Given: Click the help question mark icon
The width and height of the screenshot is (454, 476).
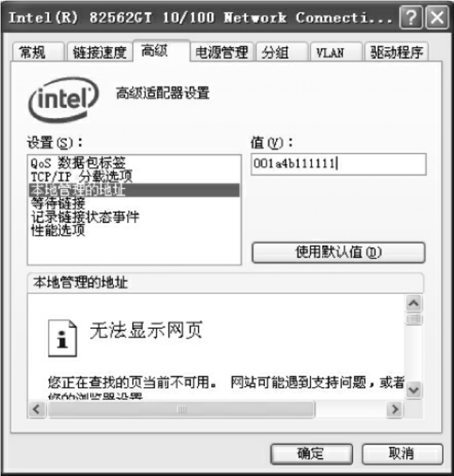Looking at the screenshot, I should point(411,18).
